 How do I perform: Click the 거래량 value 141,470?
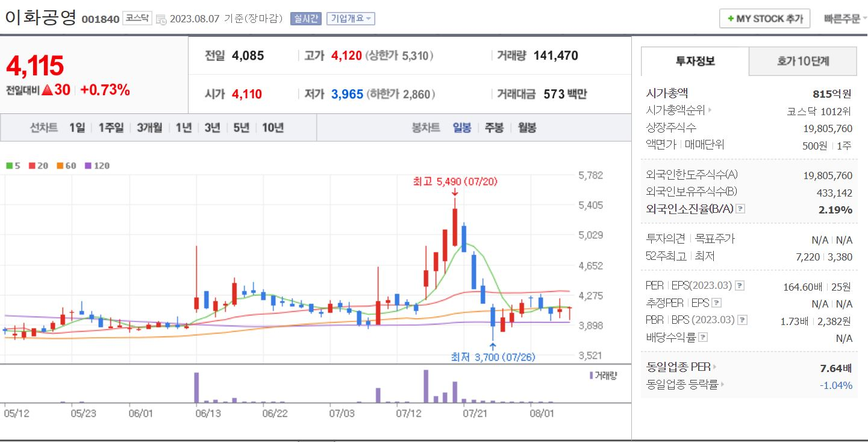tap(555, 55)
